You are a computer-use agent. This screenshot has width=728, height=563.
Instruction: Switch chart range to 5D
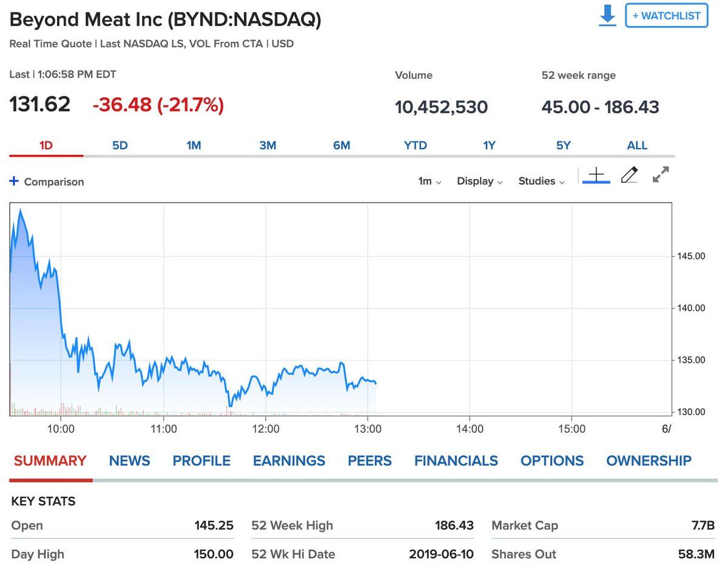tap(120, 146)
